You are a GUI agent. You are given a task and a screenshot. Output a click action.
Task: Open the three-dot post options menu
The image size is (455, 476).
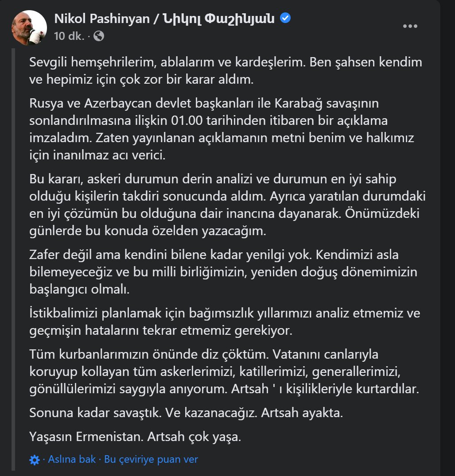[410, 26]
